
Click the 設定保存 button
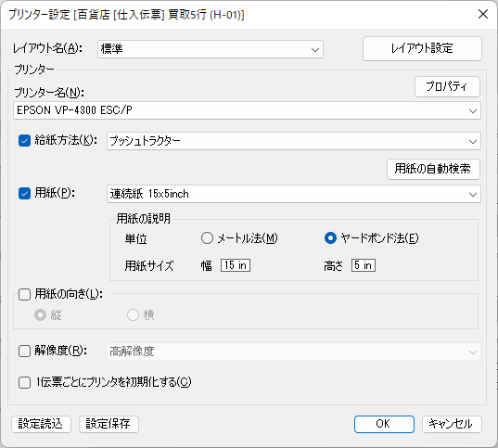coord(109,424)
